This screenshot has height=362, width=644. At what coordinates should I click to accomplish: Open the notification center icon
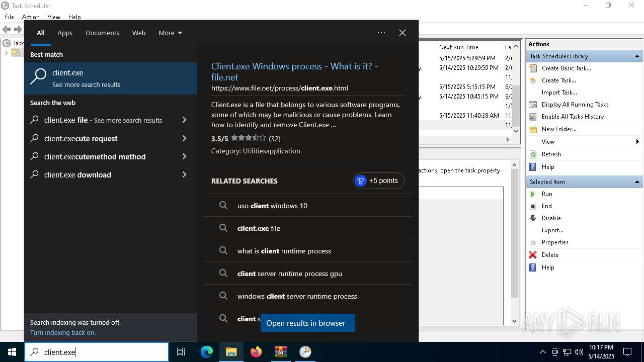click(627, 352)
